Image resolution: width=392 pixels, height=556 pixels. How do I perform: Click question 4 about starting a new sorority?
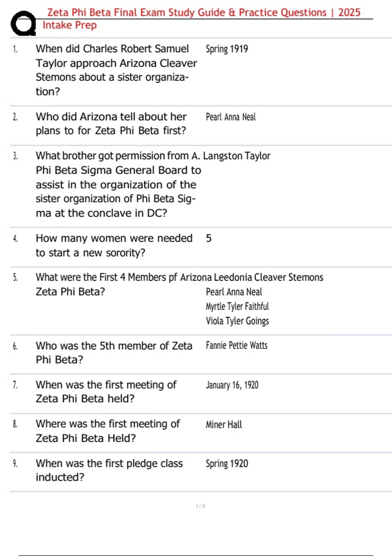point(114,245)
